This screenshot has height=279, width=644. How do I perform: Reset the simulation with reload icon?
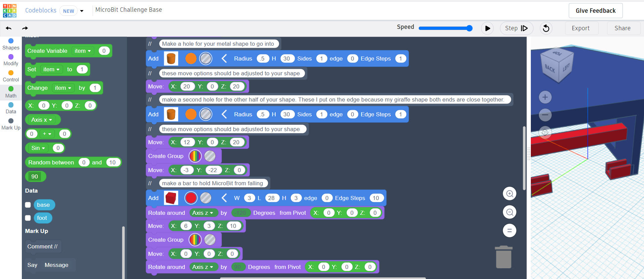546,28
